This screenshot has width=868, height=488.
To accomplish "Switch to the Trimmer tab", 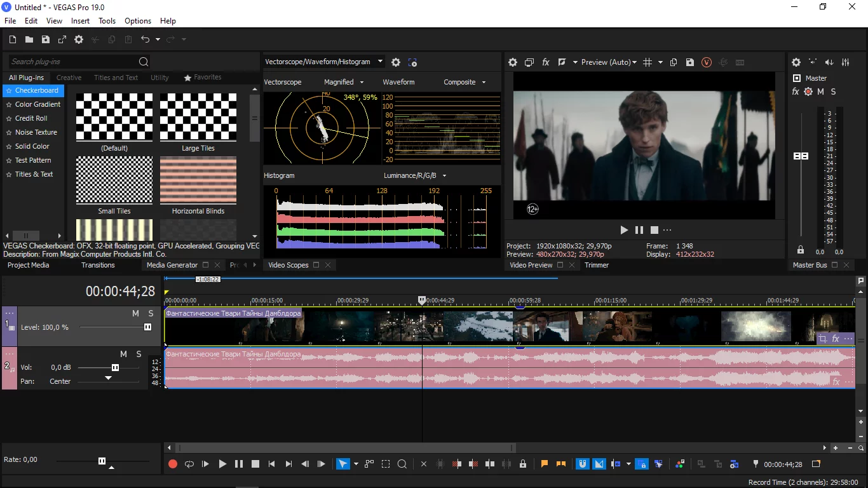I will 597,265.
